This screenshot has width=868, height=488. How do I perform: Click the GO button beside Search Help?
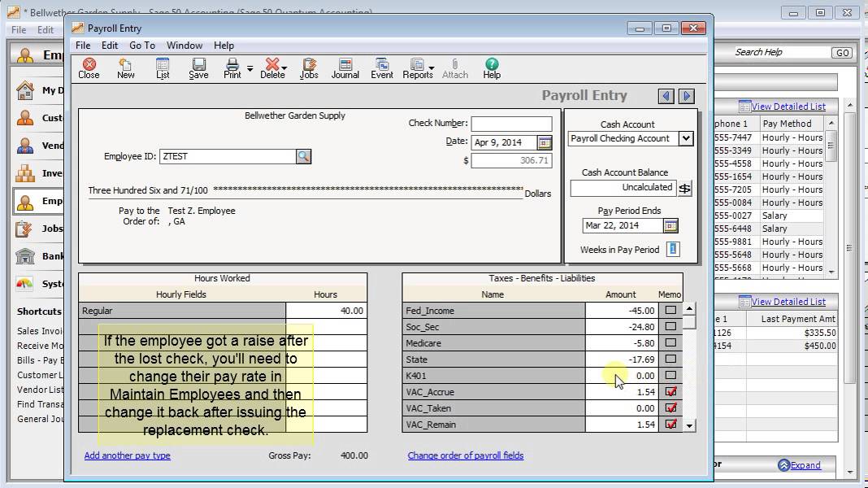point(842,53)
